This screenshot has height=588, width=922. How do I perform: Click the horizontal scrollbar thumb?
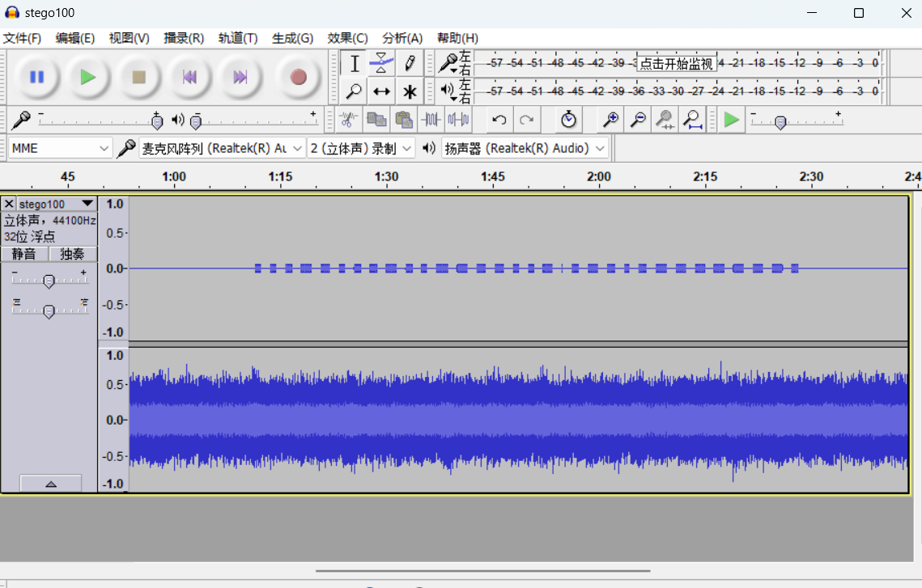482,570
